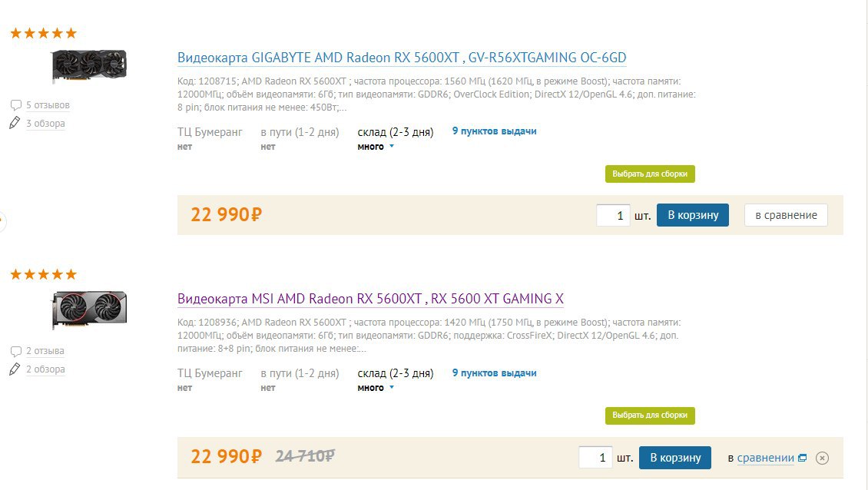Click the pencil icon beside GIGABYTE overviews
The height and width of the screenshot is (490, 868).
(x=15, y=123)
